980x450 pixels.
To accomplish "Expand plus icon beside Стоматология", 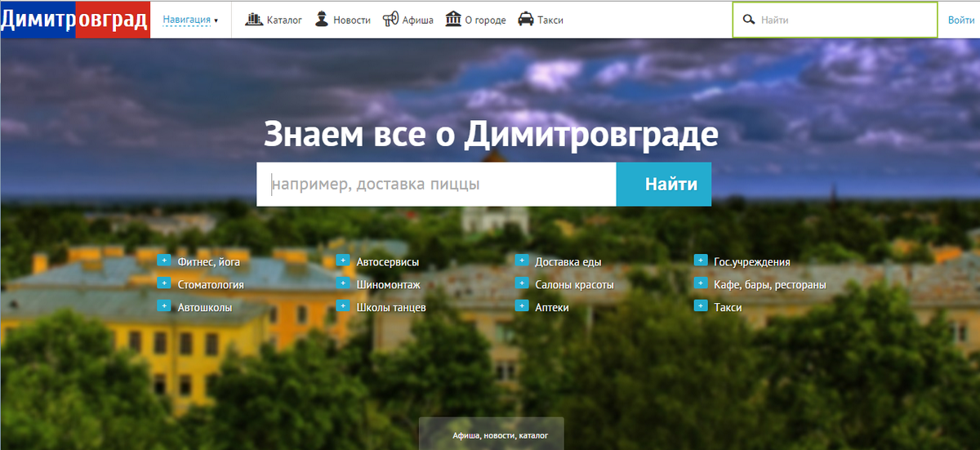I will (x=163, y=283).
